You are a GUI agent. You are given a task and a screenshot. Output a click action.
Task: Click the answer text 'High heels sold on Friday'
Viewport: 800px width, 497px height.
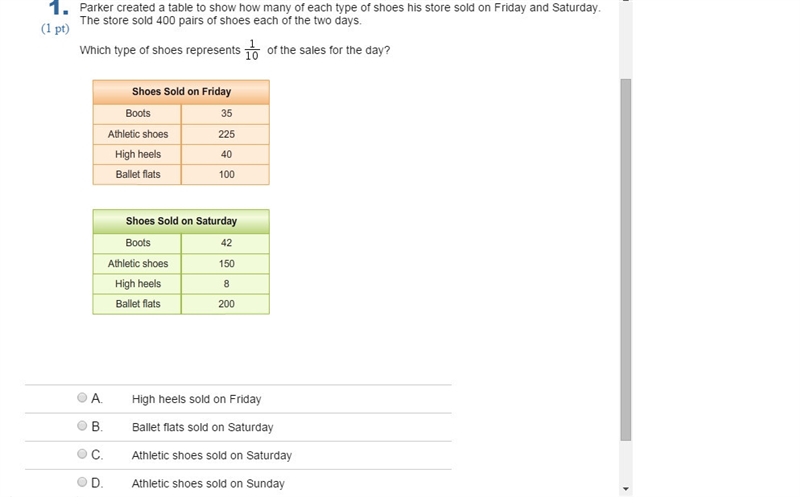196,399
